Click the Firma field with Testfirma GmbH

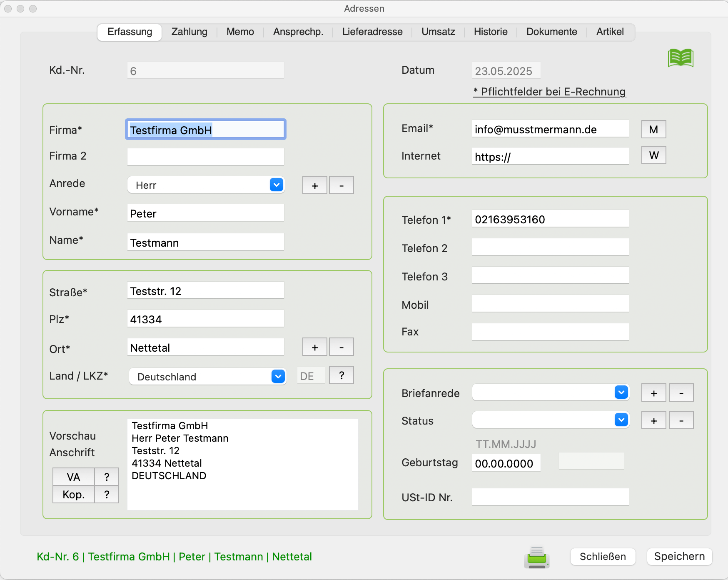pos(206,130)
